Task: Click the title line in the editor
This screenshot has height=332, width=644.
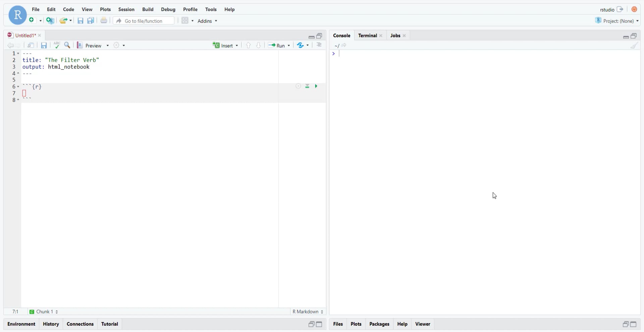Action: tap(61, 60)
